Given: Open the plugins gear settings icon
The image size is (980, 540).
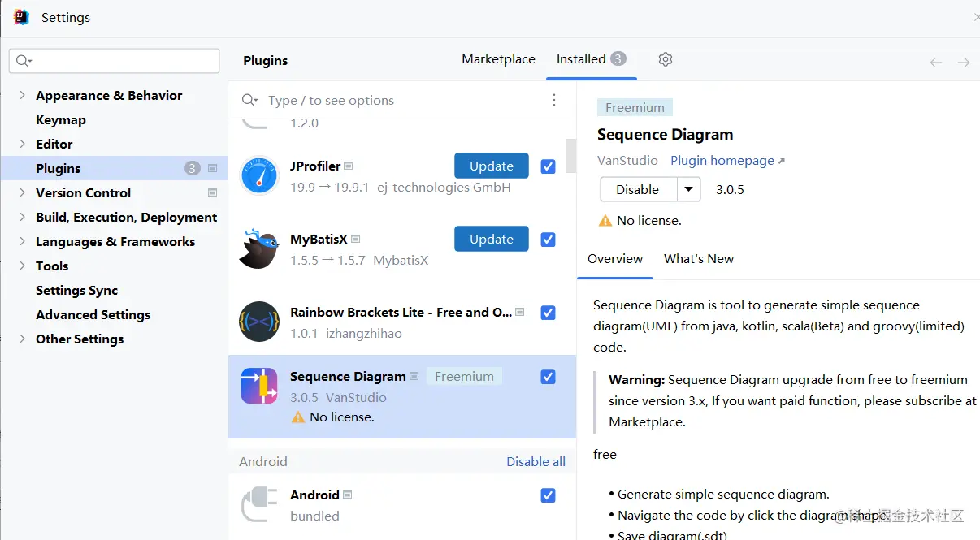Looking at the screenshot, I should click(x=666, y=59).
